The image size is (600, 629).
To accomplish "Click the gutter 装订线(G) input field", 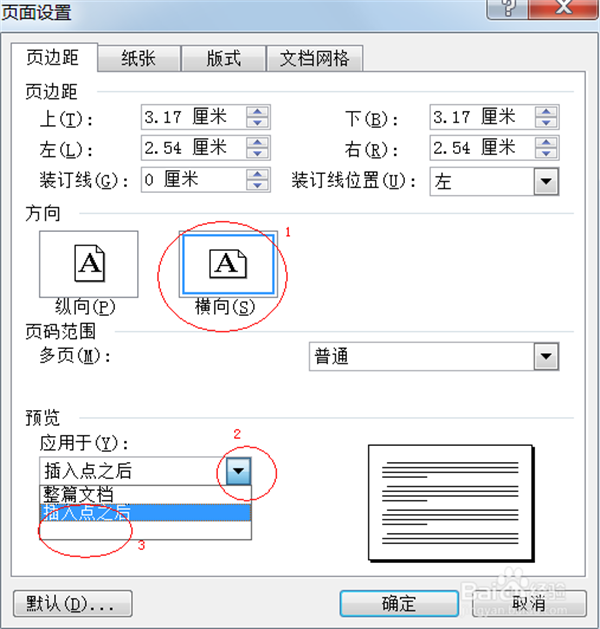I will 194,180.
